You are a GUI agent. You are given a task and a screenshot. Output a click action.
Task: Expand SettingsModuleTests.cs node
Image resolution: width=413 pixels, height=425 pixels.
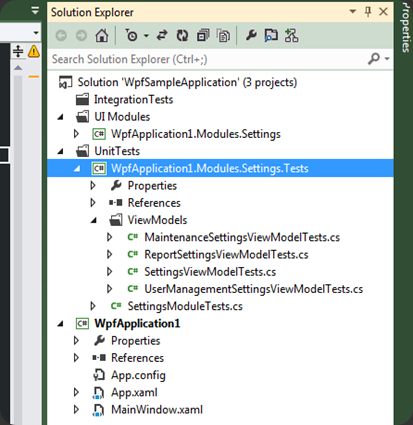(93, 306)
